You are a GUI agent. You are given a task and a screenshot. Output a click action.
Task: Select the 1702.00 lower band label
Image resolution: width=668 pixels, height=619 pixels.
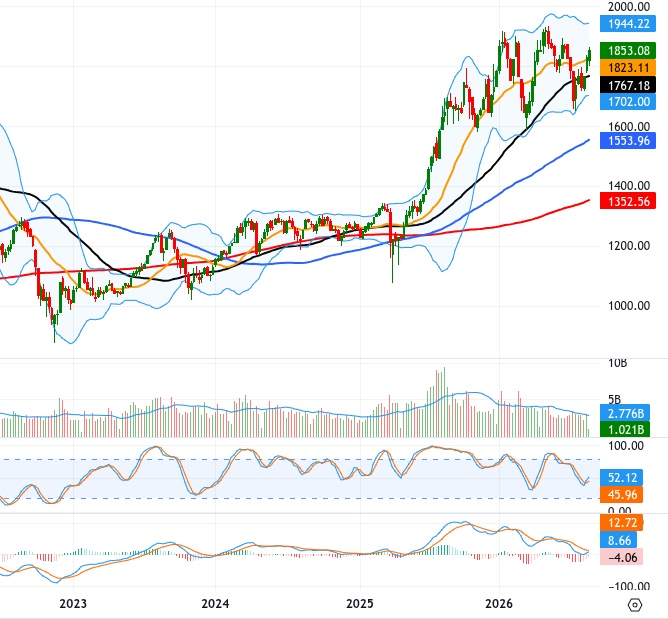coord(628,102)
